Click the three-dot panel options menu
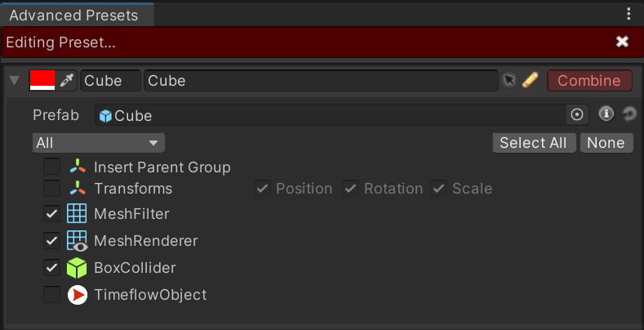Viewport: 644px width, 330px height. coord(628,14)
